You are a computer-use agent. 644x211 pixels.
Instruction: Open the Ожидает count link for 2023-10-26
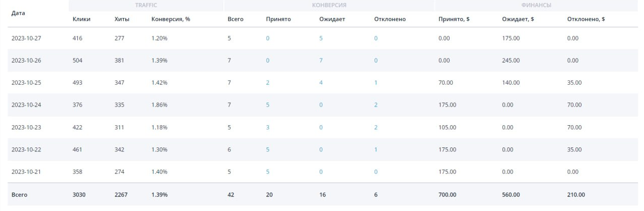point(321,61)
